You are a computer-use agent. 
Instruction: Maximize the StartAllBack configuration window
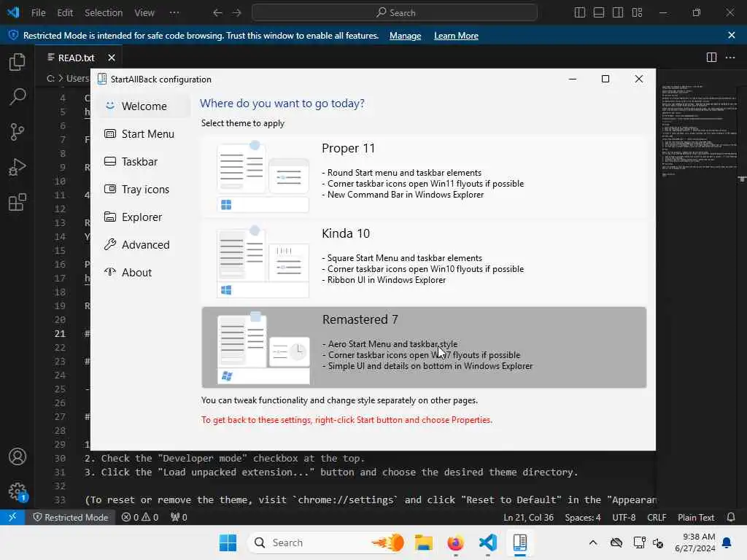(605, 79)
